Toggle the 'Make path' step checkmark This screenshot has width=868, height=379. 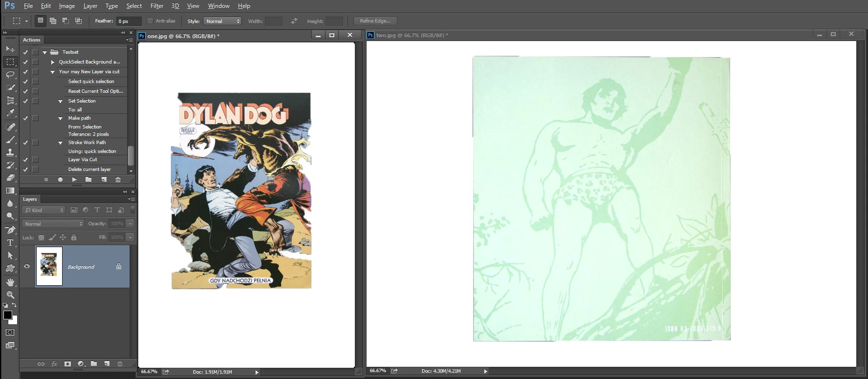point(25,118)
